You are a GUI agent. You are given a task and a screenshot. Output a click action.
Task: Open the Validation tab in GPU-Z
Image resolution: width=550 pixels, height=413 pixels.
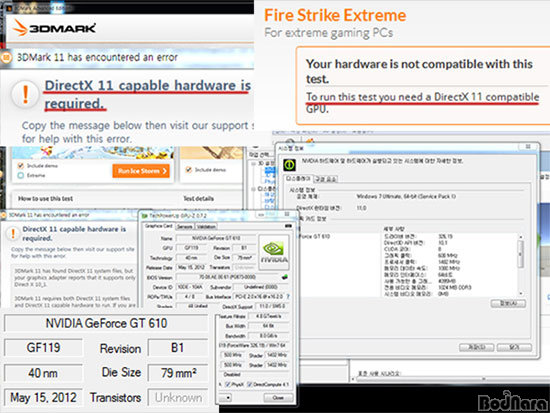[206, 227]
